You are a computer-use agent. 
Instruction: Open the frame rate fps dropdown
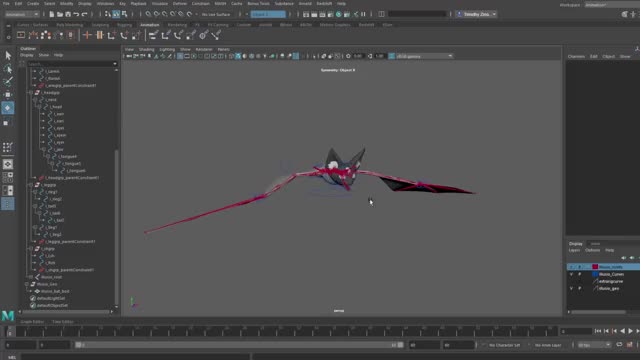click(594, 345)
